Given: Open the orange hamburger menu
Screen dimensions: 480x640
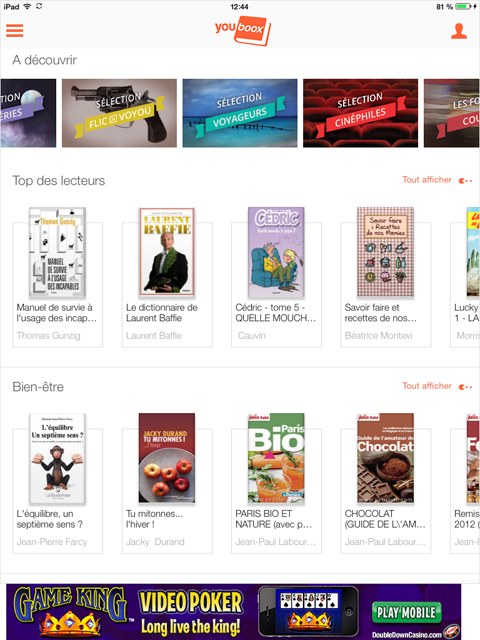Looking at the screenshot, I should [x=15, y=31].
